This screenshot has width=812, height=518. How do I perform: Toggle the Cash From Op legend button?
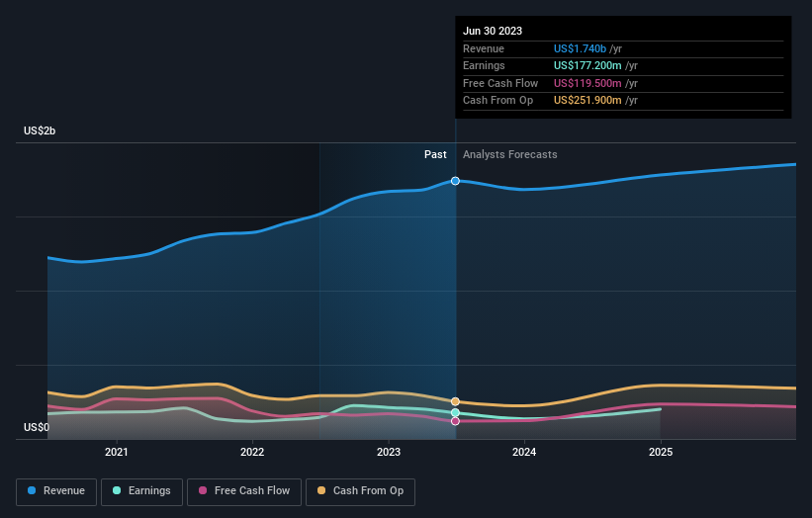360,491
